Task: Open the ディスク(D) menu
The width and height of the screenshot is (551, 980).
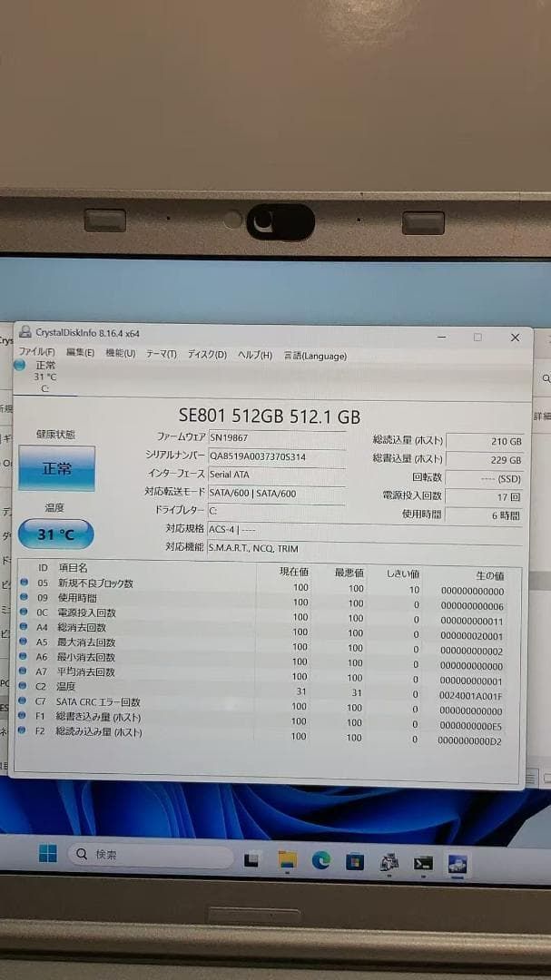Action: tap(207, 355)
